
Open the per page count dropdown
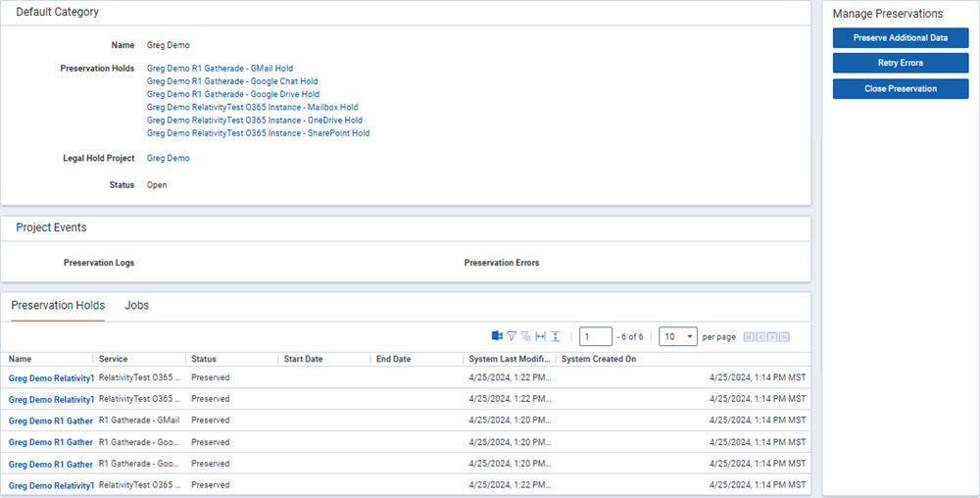pos(678,336)
